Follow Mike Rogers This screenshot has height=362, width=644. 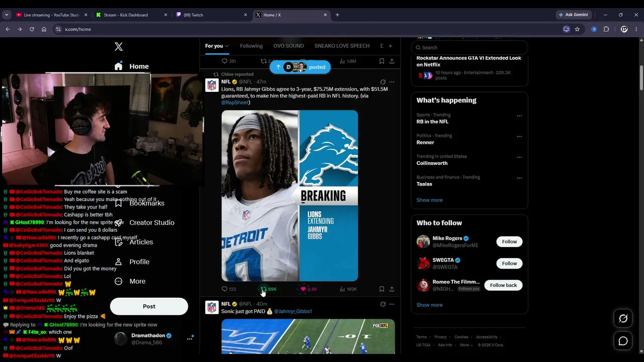pyautogui.click(x=509, y=242)
